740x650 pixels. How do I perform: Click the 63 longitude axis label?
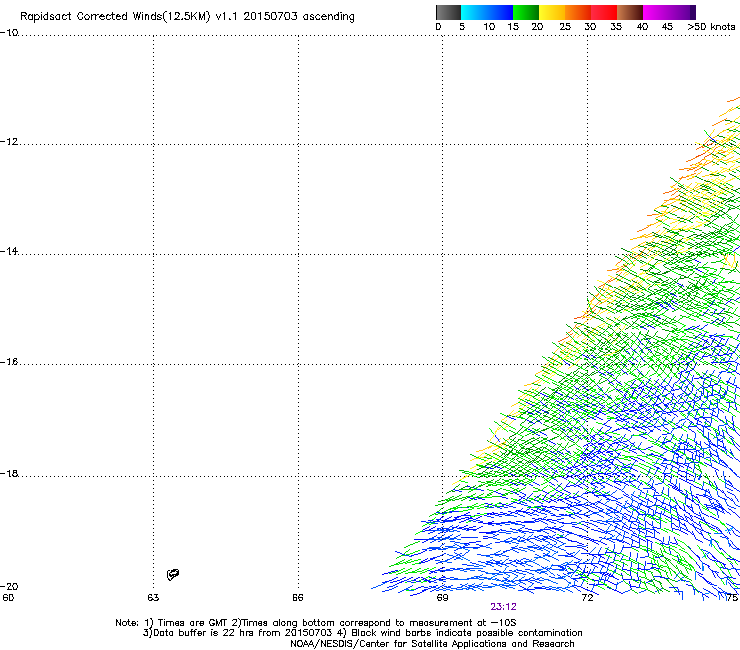pos(153,598)
